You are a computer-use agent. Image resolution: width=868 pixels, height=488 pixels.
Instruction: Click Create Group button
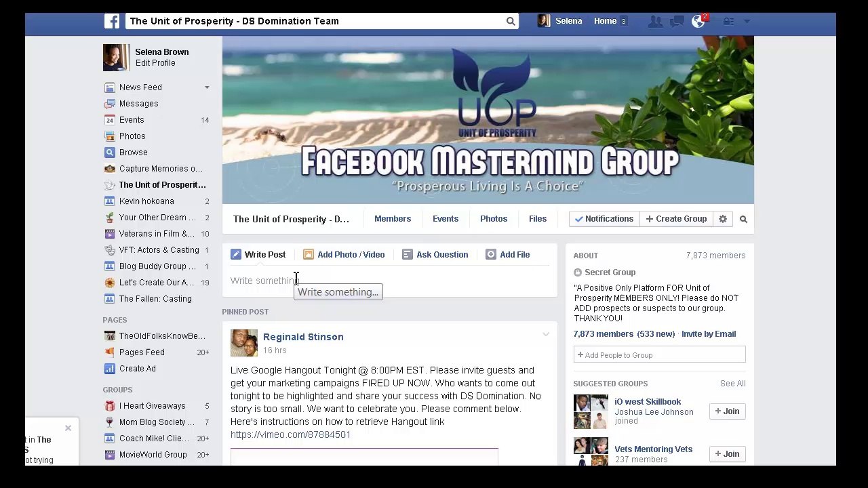[x=676, y=219]
